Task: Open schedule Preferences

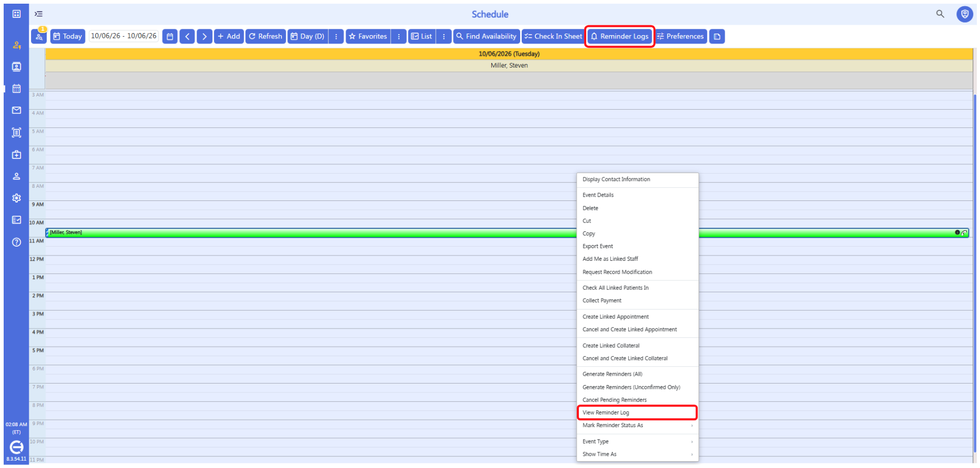Action: (681, 36)
